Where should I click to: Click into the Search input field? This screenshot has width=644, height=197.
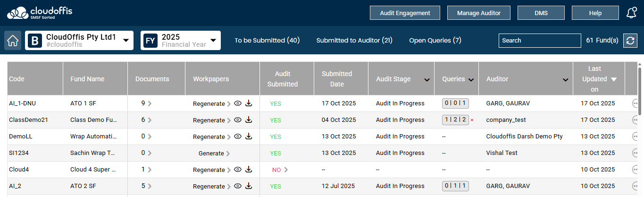539,41
